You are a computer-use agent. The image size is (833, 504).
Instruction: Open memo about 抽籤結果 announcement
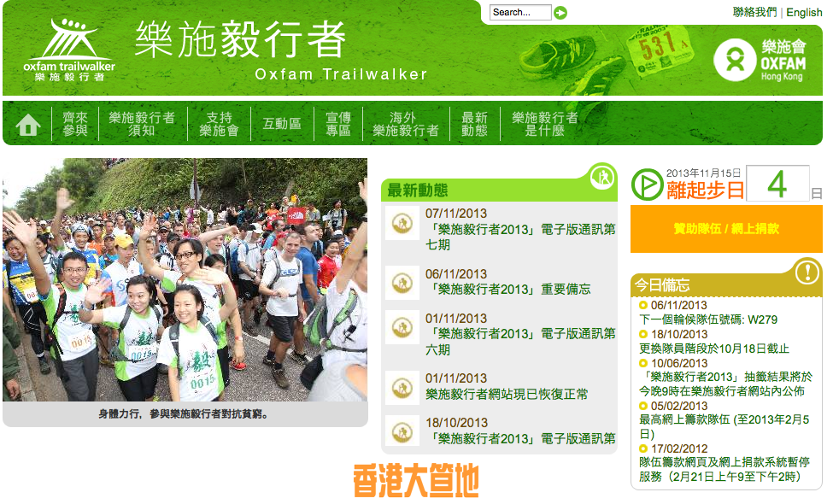pos(725,384)
